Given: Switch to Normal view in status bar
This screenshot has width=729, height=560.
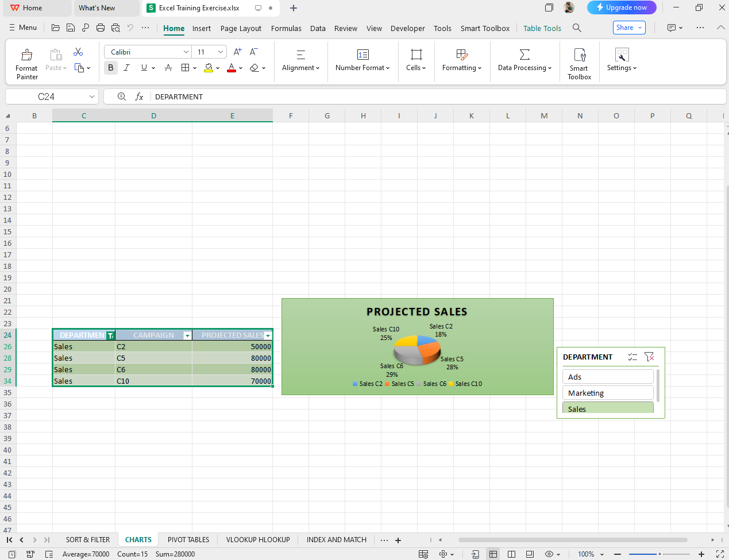Looking at the screenshot, I should (493, 554).
